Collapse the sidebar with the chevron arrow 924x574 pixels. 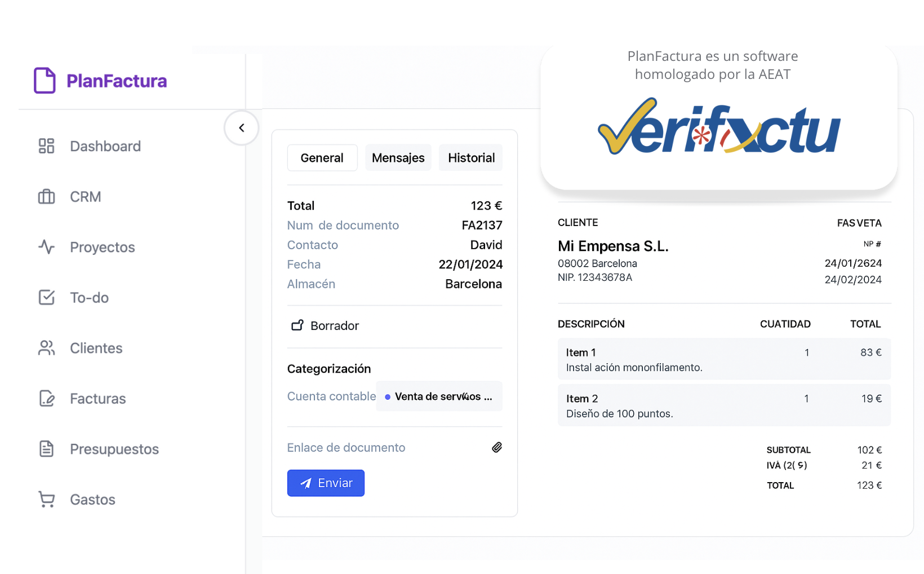pos(241,128)
